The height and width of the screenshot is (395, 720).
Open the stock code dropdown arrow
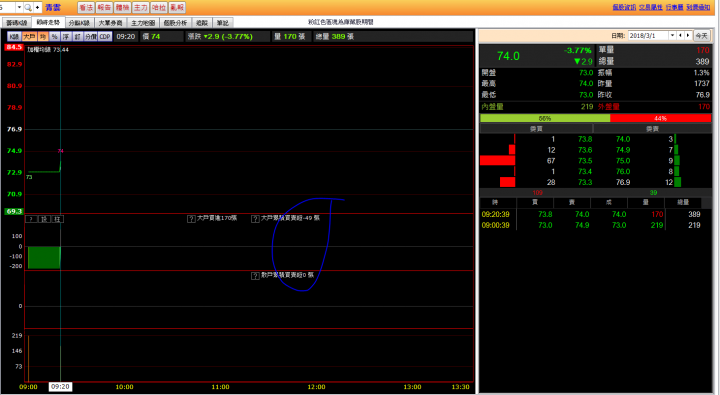tap(19, 7)
